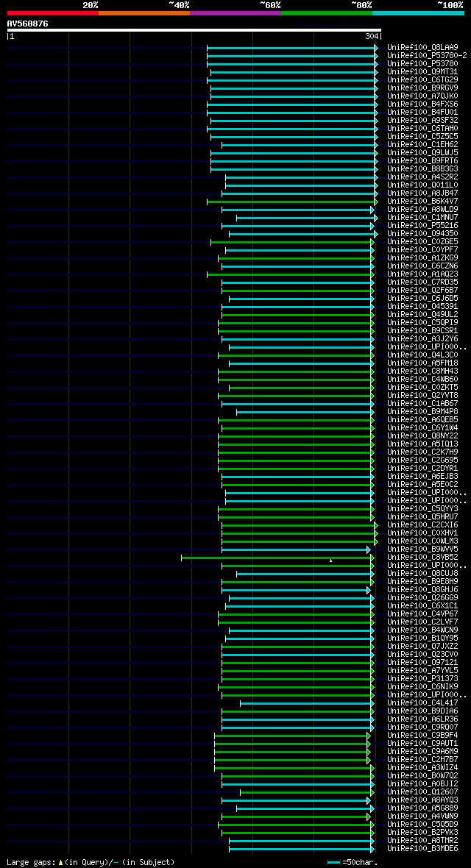Open hit UniRef100_Q9MT31
Viewport: 471px width, 868px height.
point(422,72)
